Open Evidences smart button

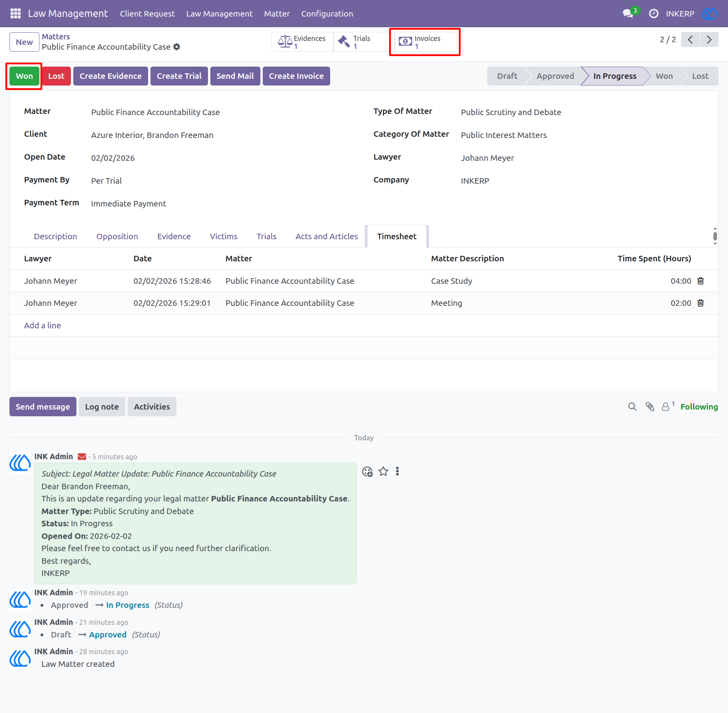coord(302,42)
